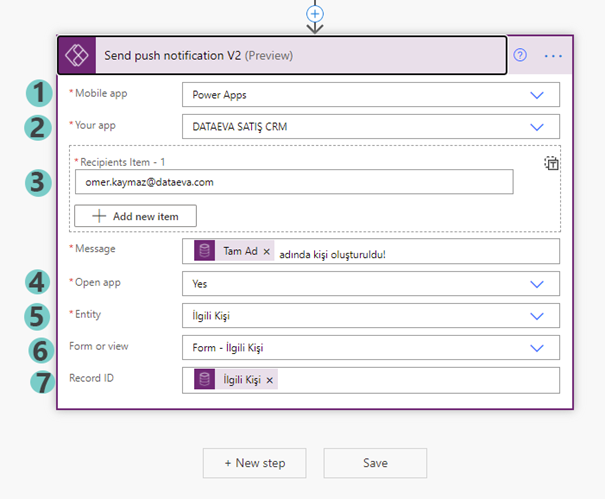This screenshot has height=499, width=605.
Task: Click the empty area of Record ID field
Action: point(417,380)
